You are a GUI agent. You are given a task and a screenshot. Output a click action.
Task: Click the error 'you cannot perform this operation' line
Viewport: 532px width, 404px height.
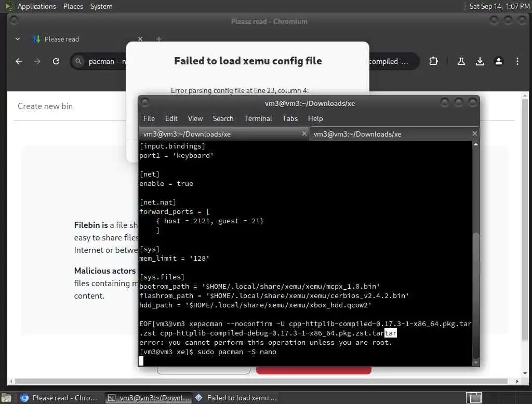265,343
